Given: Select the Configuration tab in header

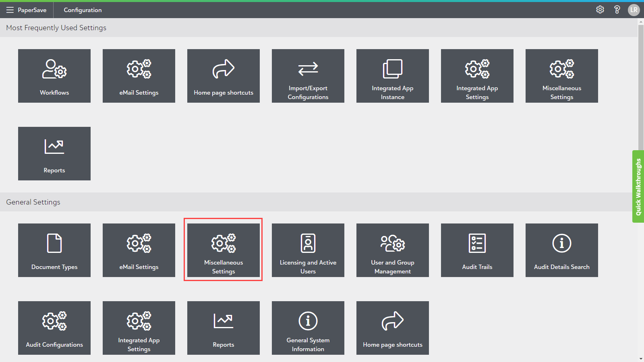Looking at the screenshot, I should pyautogui.click(x=83, y=10).
